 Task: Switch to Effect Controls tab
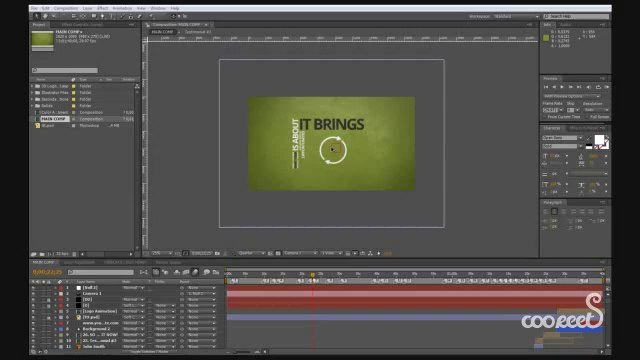82,25
